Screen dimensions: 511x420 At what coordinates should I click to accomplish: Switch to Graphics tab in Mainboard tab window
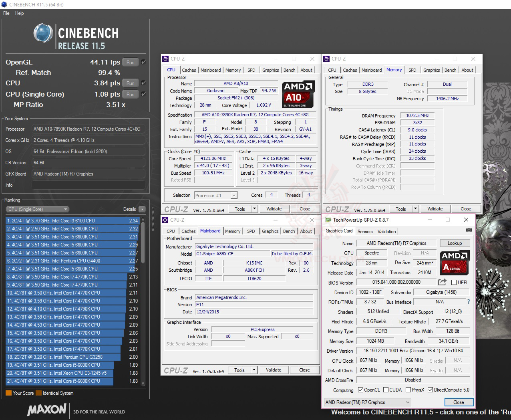(270, 231)
